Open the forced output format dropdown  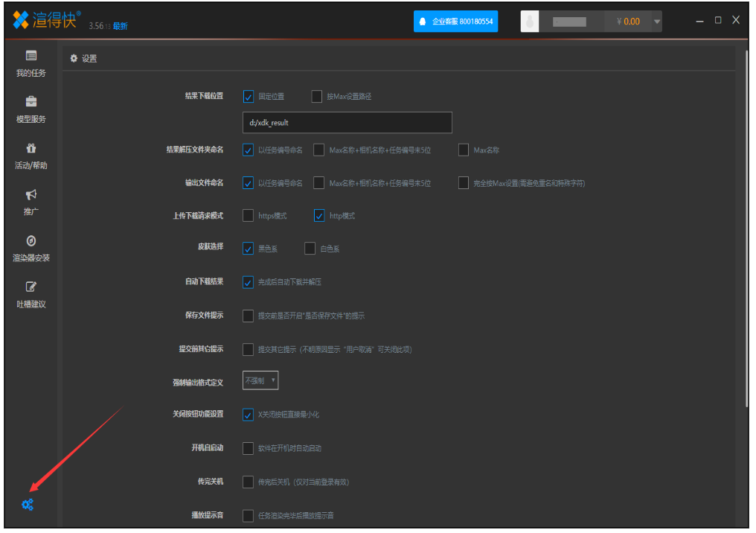[260, 380]
